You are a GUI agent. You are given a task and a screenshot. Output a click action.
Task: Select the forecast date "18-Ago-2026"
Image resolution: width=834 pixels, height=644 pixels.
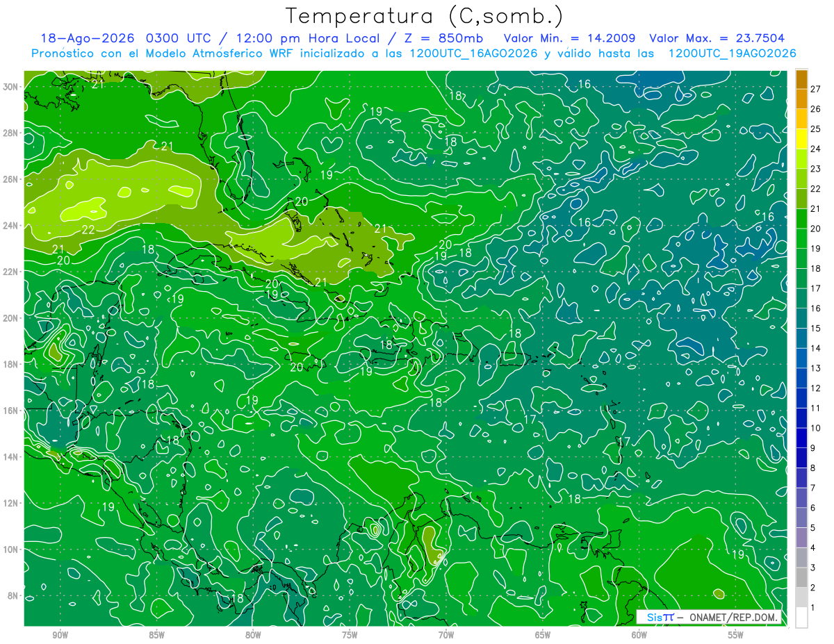point(88,38)
